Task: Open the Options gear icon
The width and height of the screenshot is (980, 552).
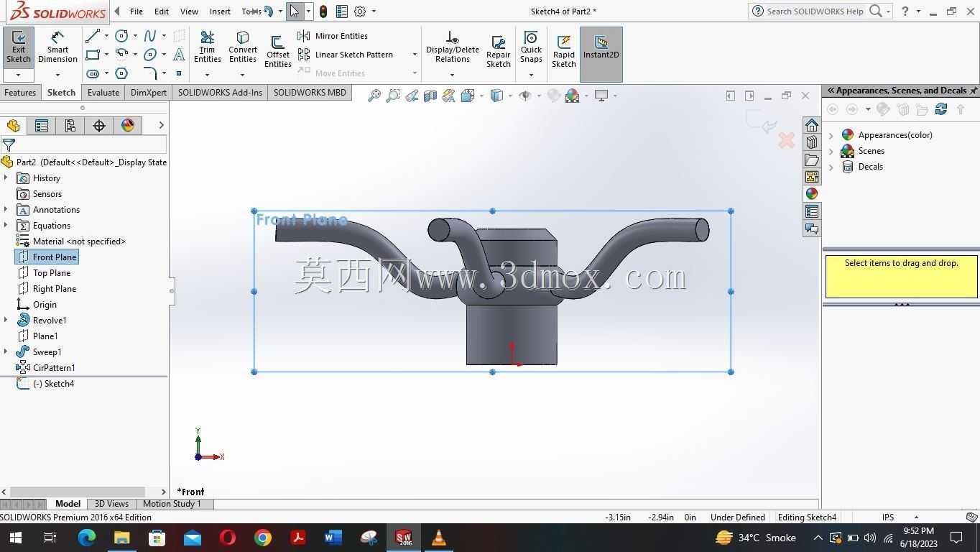Action: point(360,11)
